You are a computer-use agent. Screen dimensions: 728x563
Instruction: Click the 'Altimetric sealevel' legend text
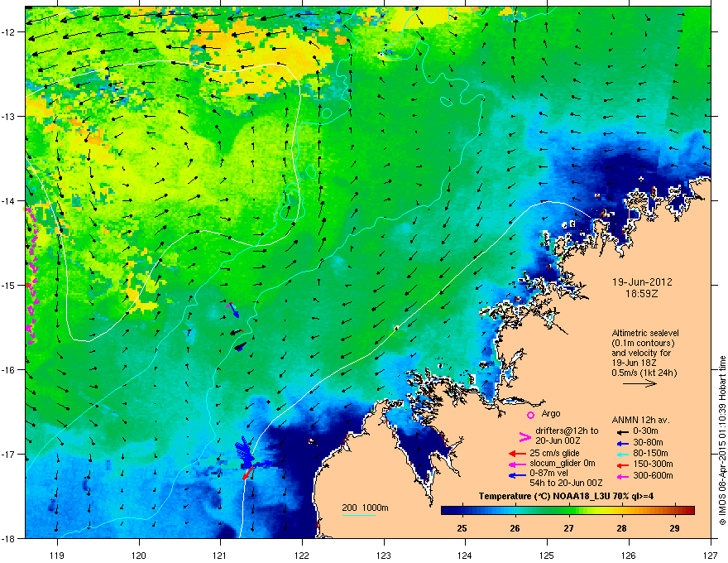coord(645,333)
